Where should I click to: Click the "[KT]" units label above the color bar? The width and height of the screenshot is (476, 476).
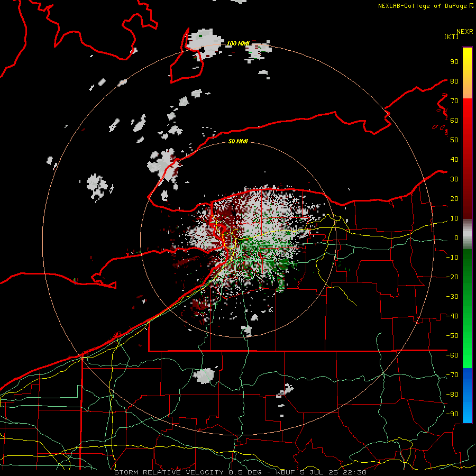pyautogui.click(x=451, y=36)
